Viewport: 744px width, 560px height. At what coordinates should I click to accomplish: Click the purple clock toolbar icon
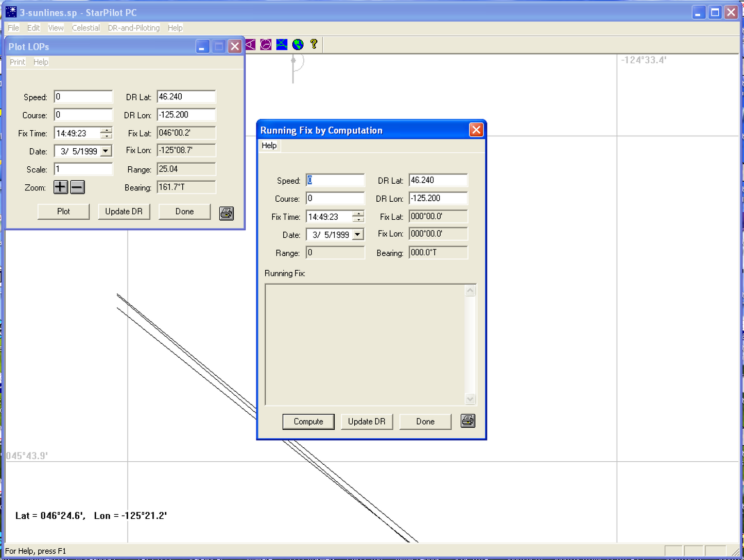266,45
